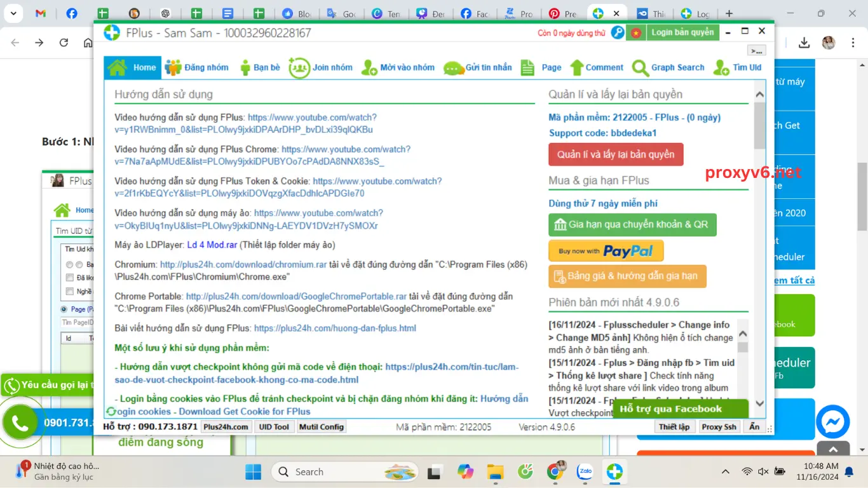Image resolution: width=868 pixels, height=488 pixels.
Task: Click the Chrome profile avatar
Action: (829, 43)
